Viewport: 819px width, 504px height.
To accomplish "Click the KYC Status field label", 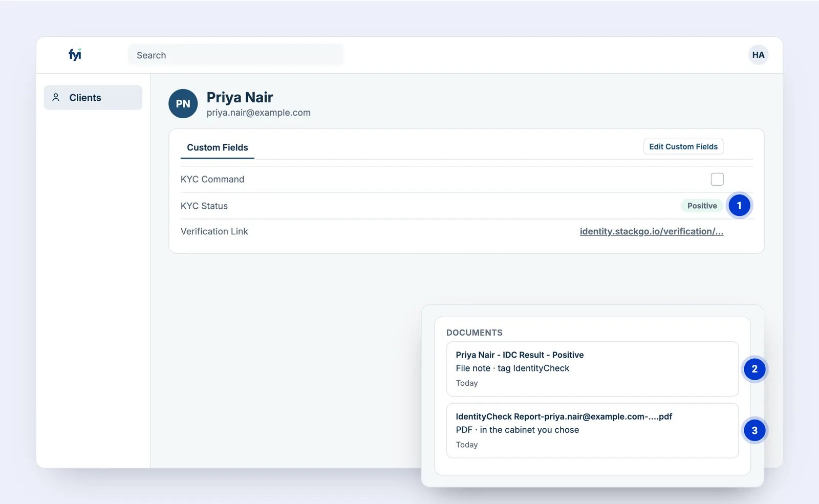I will [204, 206].
